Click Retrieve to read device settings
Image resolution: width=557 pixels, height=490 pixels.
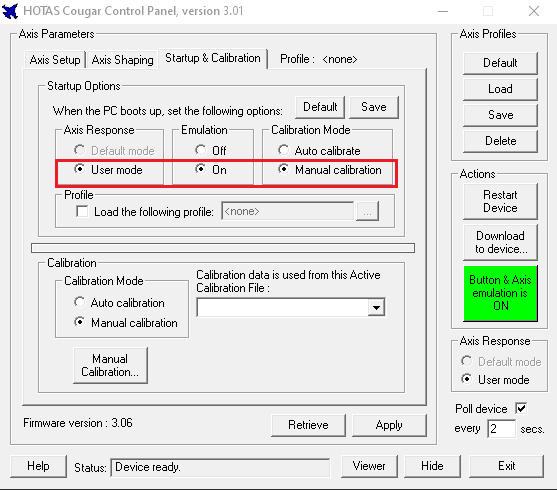click(x=308, y=425)
